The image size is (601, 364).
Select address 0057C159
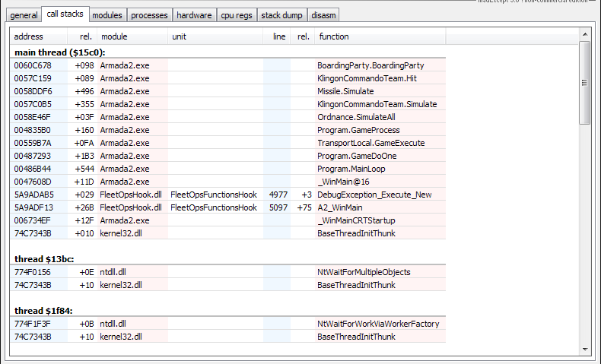[x=33, y=78]
